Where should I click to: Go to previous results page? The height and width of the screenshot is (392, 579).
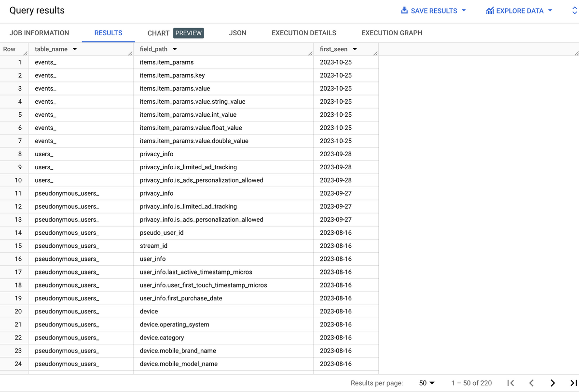click(531, 383)
